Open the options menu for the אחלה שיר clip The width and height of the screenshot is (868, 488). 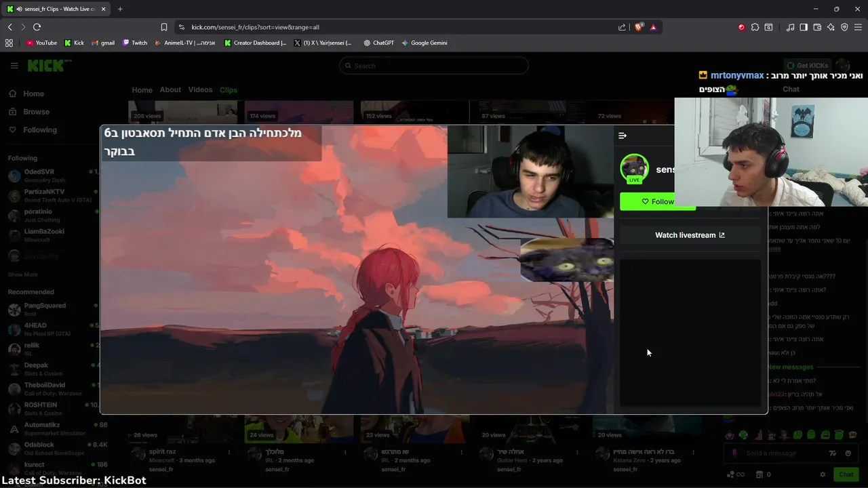coord(577,452)
